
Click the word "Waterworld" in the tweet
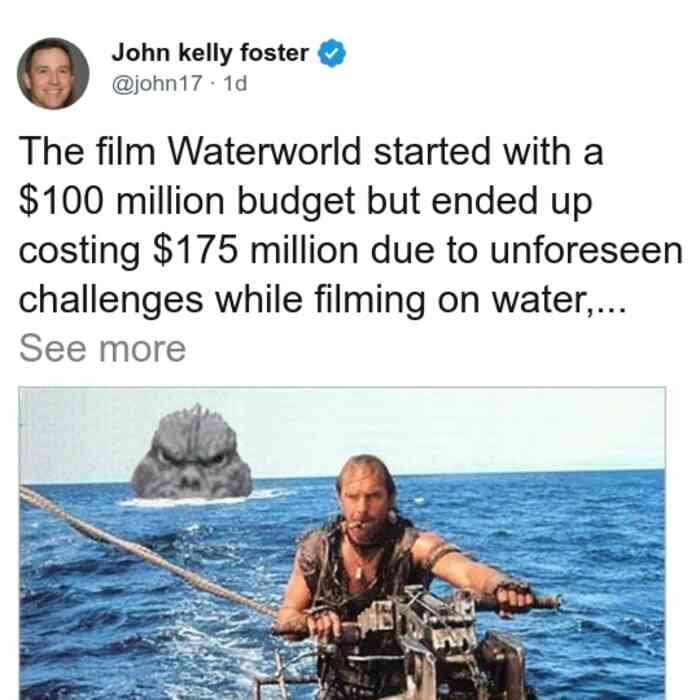(x=264, y=152)
